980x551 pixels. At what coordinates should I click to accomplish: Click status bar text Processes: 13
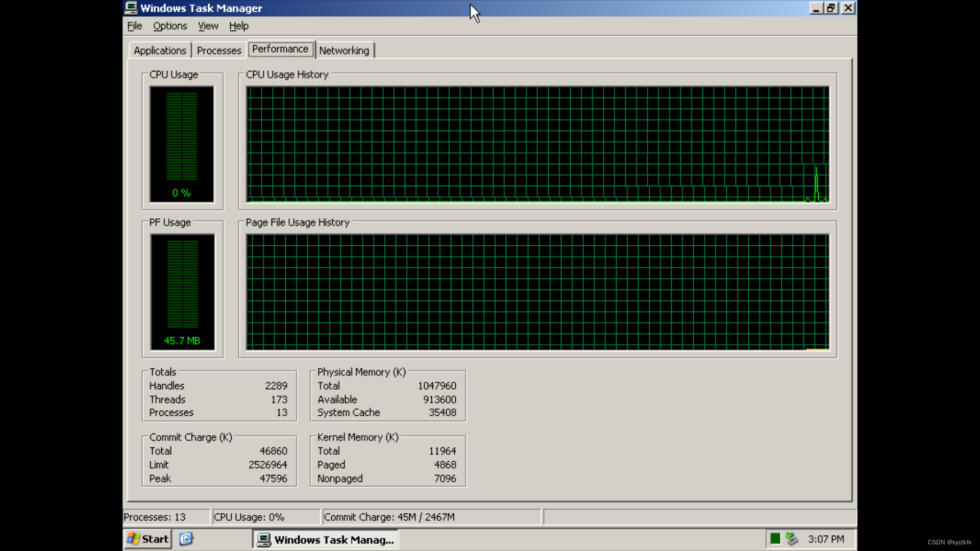(155, 517)
